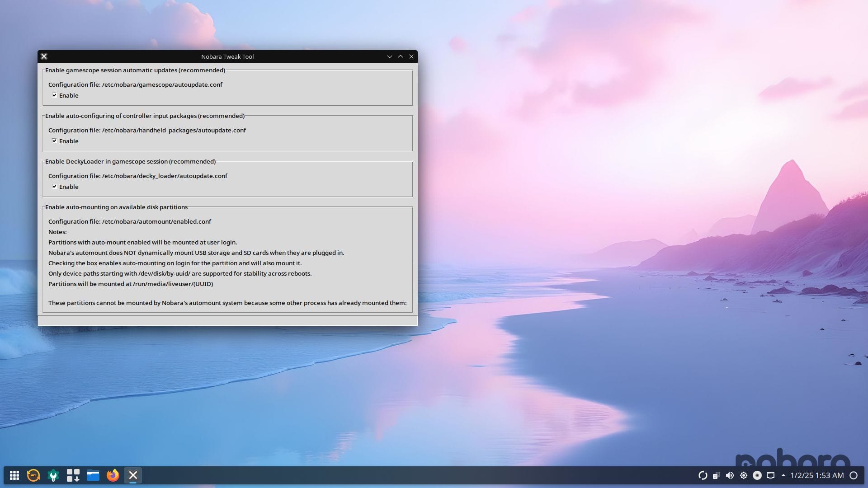Screen dimensions: 868x488
Task: Open the application launcher grid icon
Action: click(14, 475)
